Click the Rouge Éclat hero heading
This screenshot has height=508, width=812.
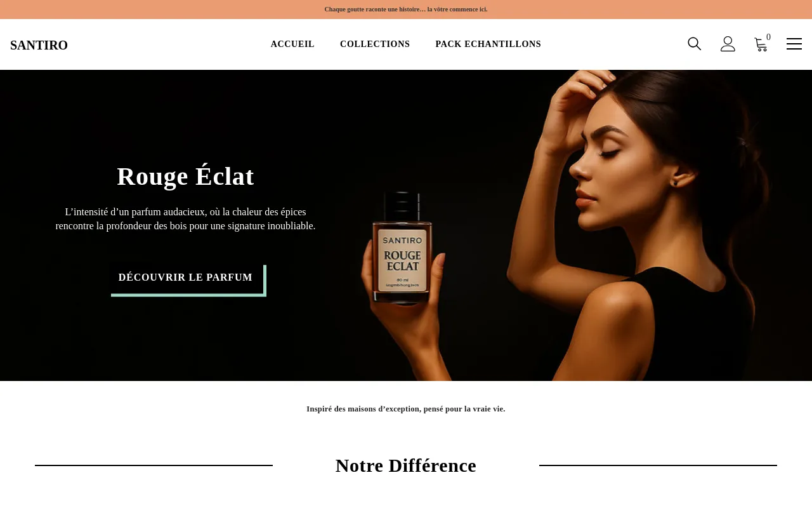185,177
